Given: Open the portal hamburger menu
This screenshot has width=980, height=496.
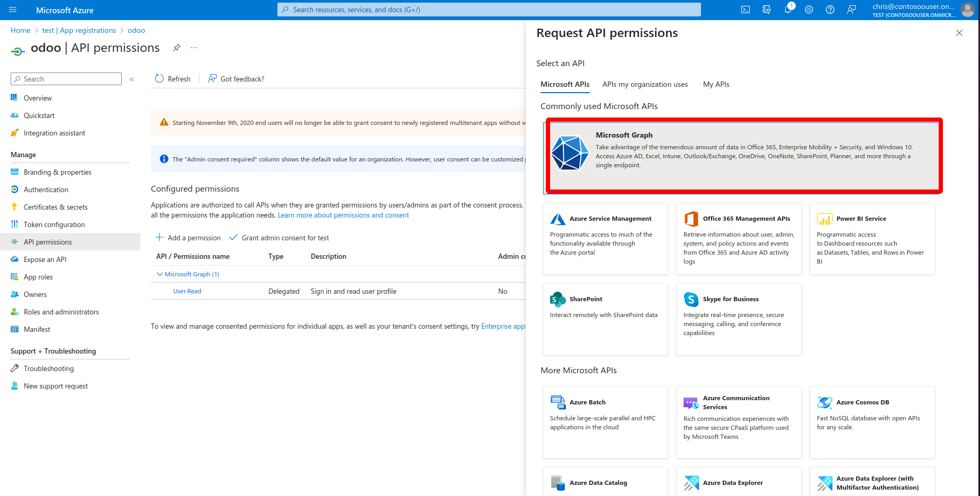Looking at the screenshot, I should tap(13, 10).
